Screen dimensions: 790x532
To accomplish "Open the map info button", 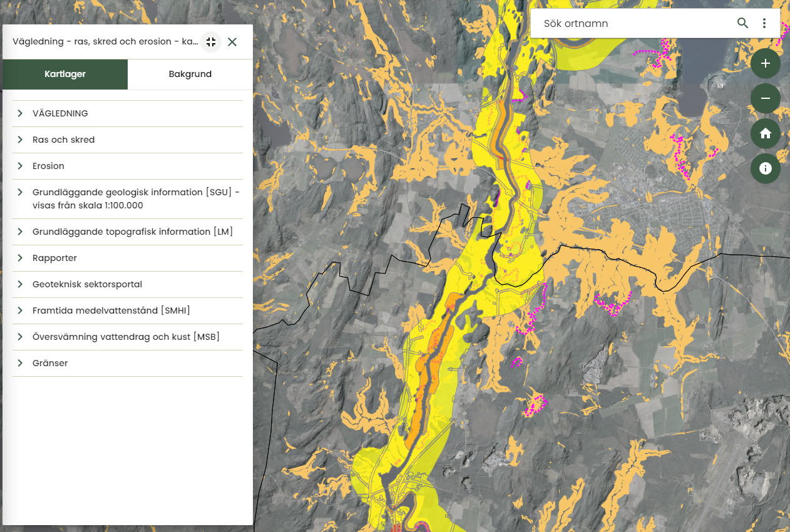I will [x=765, y=168].
